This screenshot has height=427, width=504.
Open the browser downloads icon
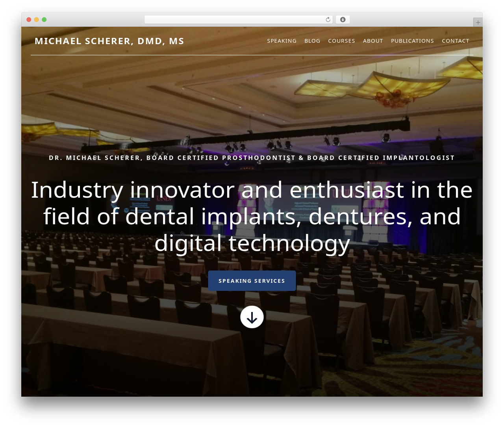pos(343,20)
